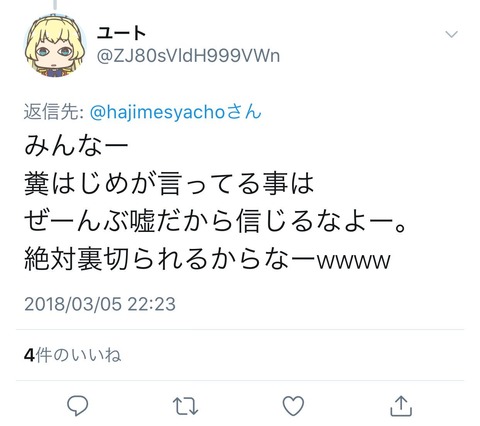The width and height of the screenshot is (480, 426).
Task: Open the 2018/03/05 22:23 timestamp
Action: click(x=100, y=304)
